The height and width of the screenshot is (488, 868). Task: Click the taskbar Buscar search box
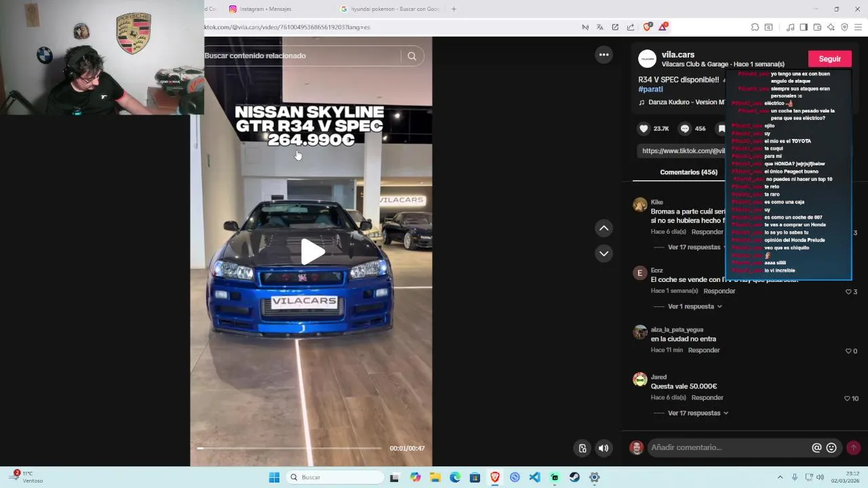tap(334, 477)
